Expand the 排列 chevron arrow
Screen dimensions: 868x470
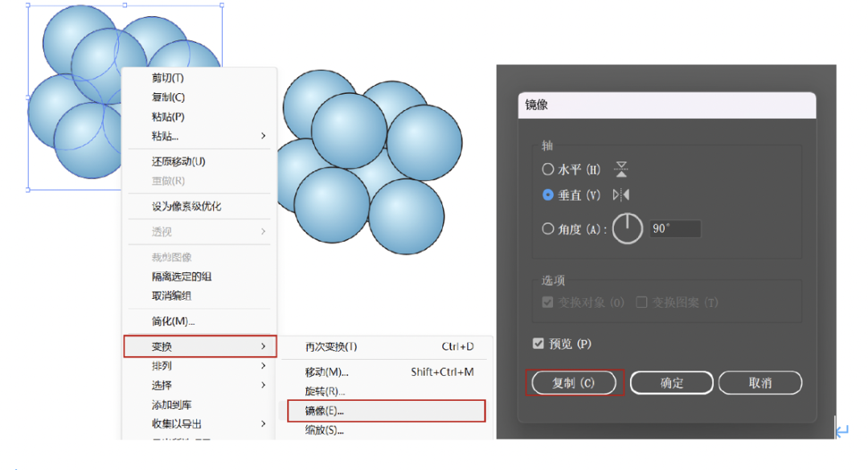coord(263,366)
